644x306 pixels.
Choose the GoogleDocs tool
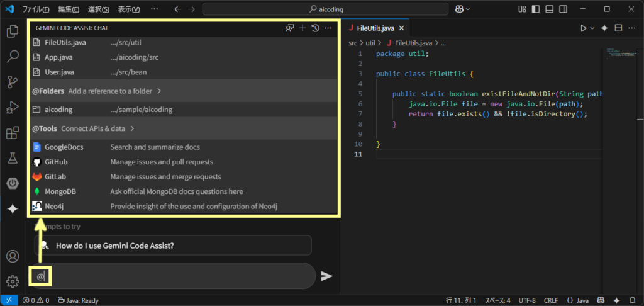pyautogui.click(x=183, y=147)
